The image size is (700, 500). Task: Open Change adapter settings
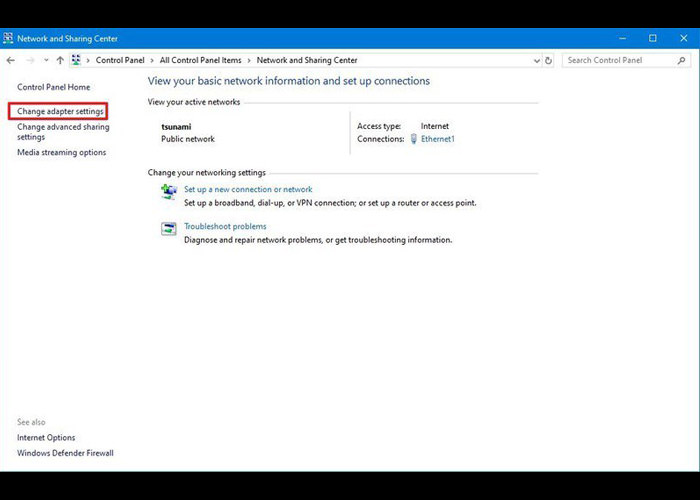click(x=60, y=111)
